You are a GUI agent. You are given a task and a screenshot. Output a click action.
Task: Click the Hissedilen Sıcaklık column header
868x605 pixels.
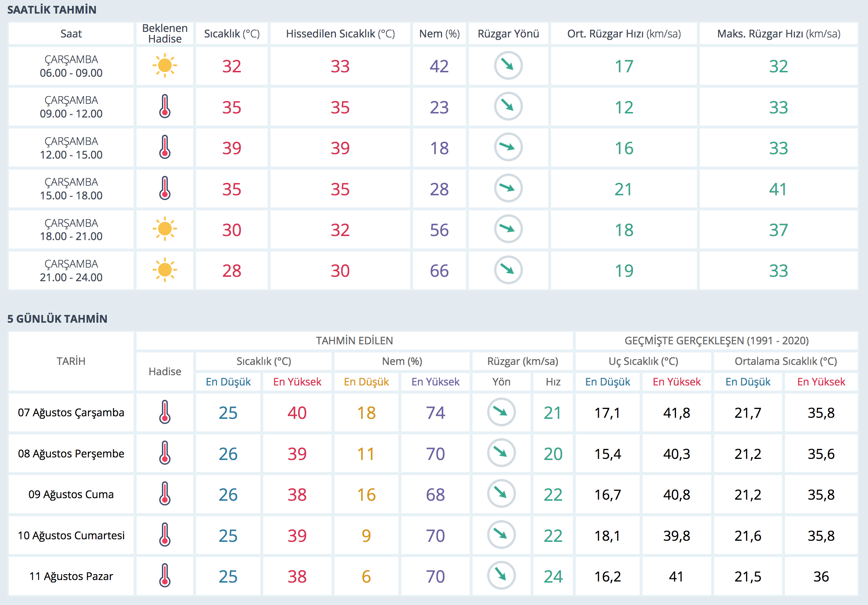click(x=340, y=34)
